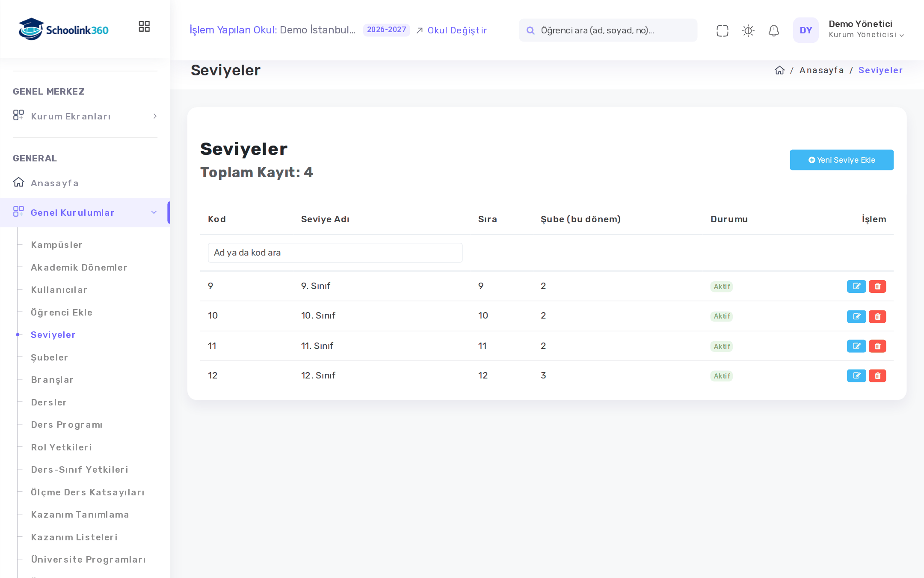Toggle light/dark theme sun icon
Screen dimensions: 924x578
[x=748, y=30]
